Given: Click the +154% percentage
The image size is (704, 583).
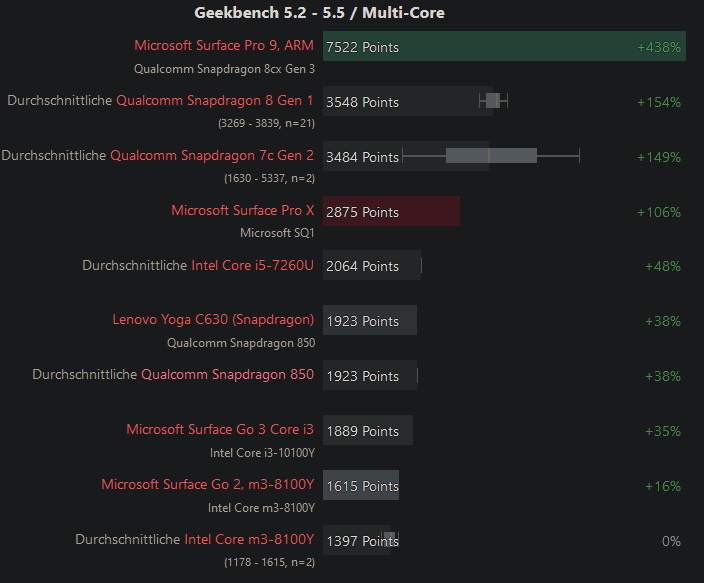Looking at the screenshot, I should pyautogui.click(x=659, y=102).
